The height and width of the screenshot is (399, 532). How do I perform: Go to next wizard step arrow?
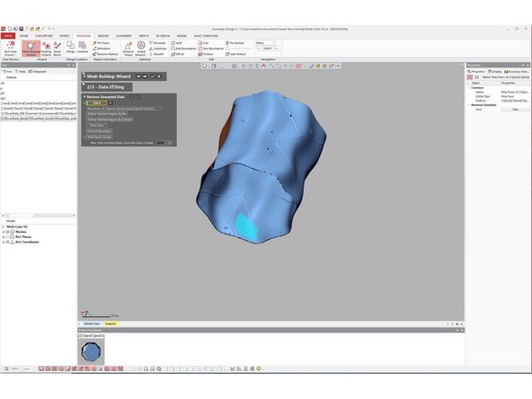click(x=145, y=76)
